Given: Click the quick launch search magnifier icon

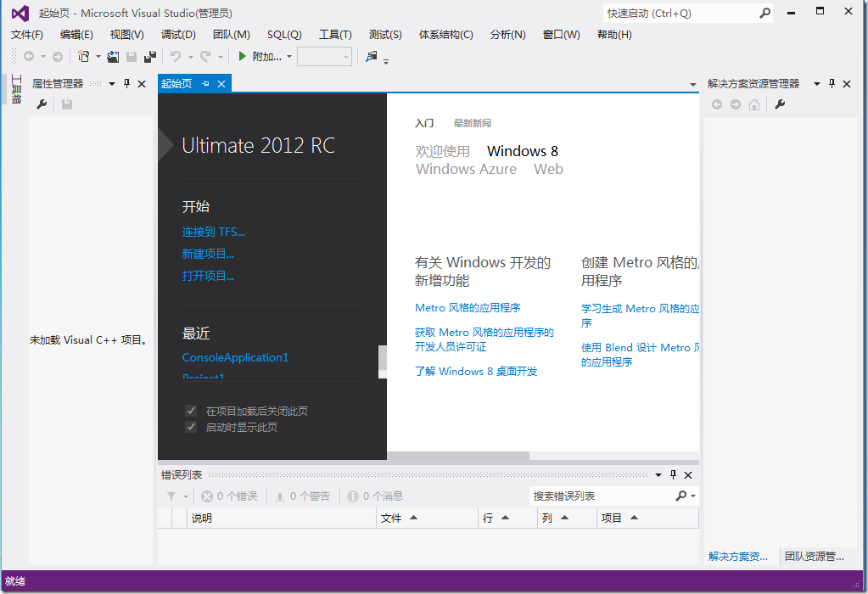Looking at the screenshot, I should [764, 14].
